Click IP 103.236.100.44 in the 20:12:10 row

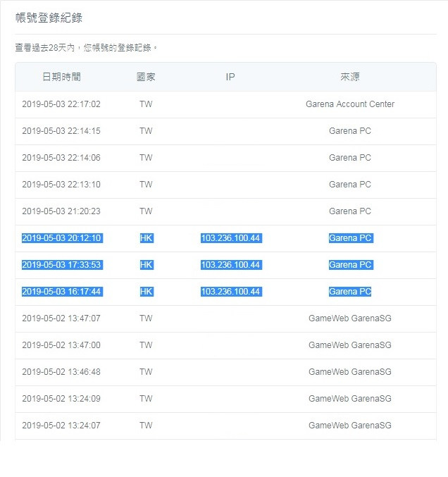230,238
